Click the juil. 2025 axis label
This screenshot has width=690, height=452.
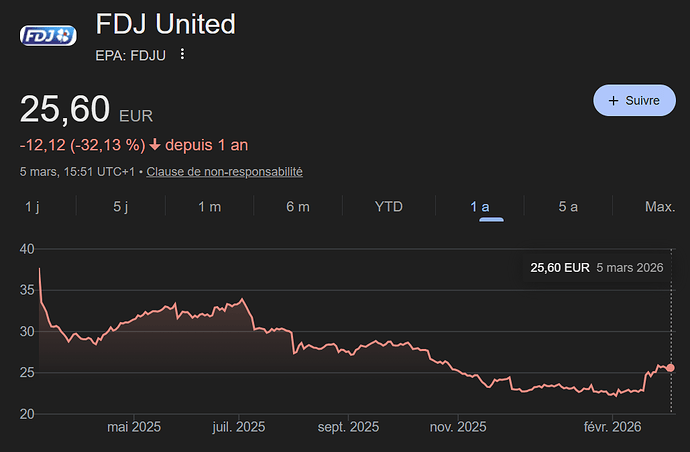pyautogui.click(x=238, y=427)
